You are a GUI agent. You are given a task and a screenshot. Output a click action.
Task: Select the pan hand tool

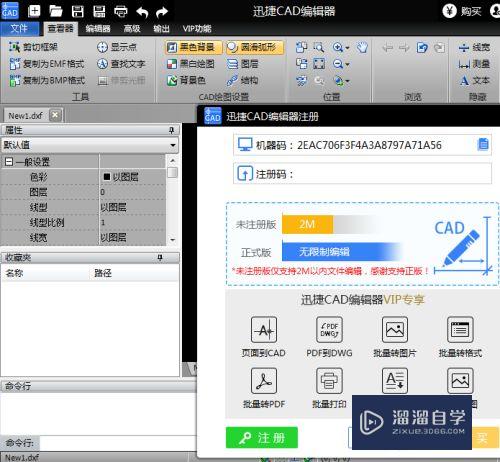pos(362,47)
